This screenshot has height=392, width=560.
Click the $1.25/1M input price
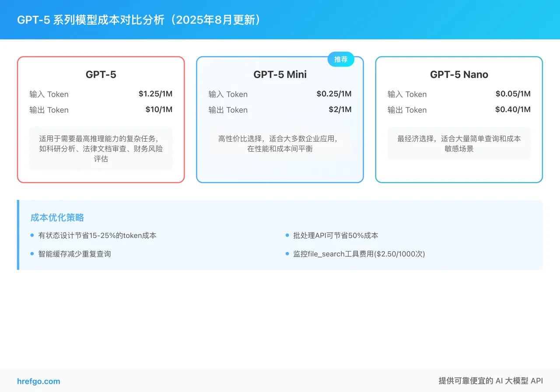[155, 94]
